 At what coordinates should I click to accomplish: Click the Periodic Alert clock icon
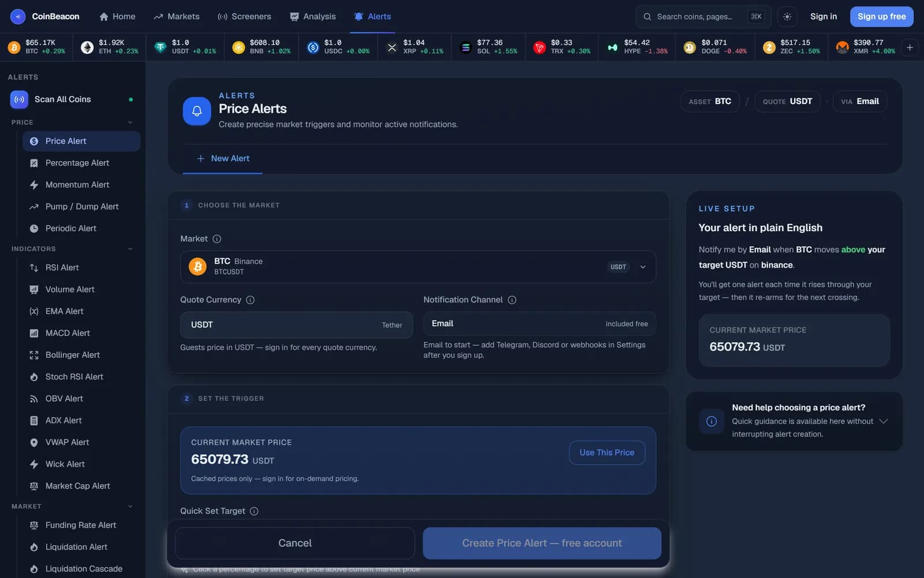[34, 229]
